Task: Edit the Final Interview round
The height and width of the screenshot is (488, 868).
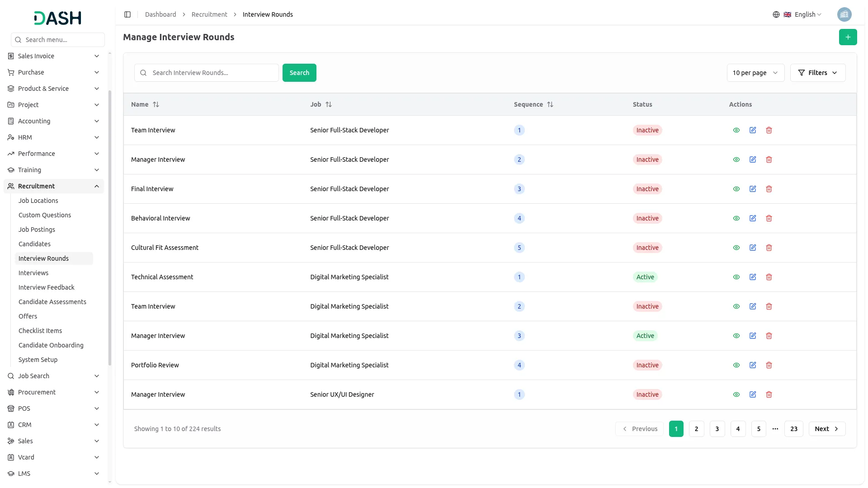Action: coord(753,189)
